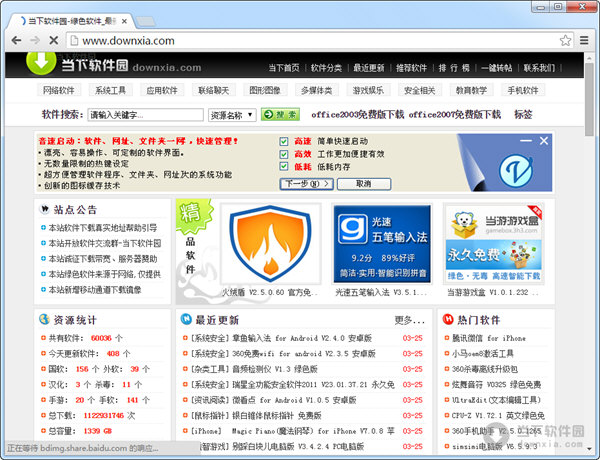This screenshot has width=600, height=460.
Task: Open 一键转帖 in the top navigation
Action: pos(497,68)
